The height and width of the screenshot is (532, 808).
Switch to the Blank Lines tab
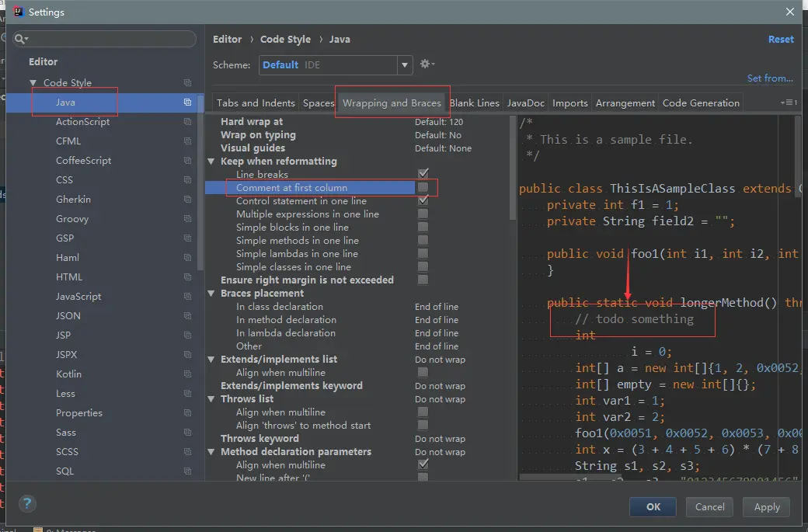(474, 103)
